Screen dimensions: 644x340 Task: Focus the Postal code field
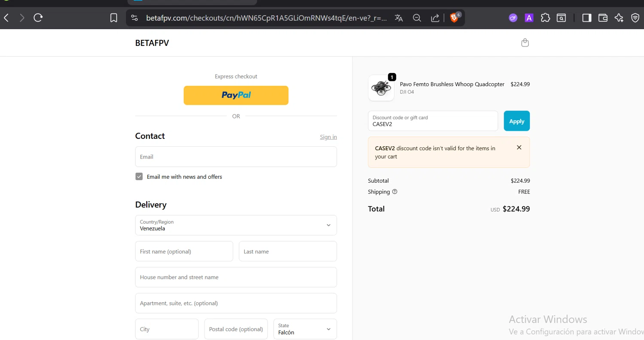236,329
